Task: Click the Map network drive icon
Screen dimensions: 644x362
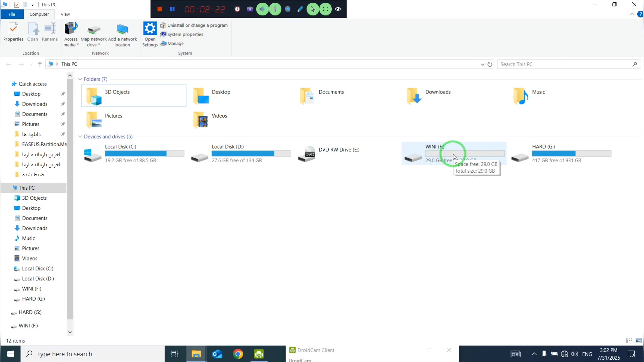Action: [x=94, y=31]
